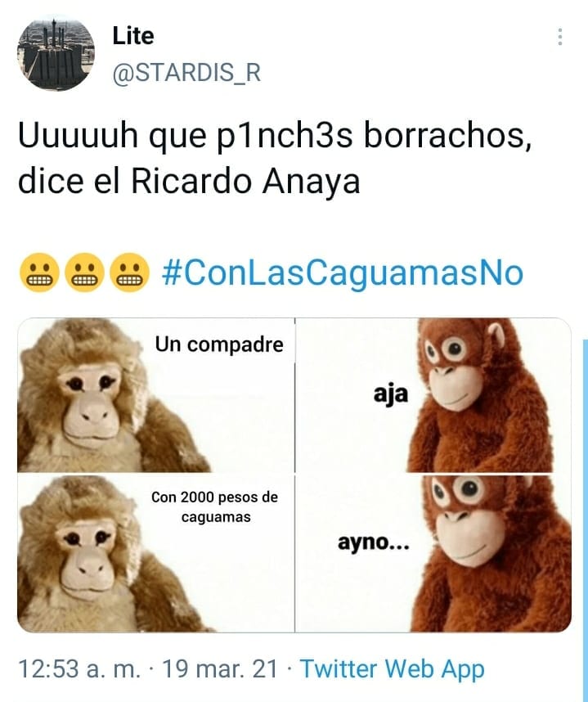Click the first grimacing emoji
The height and width of the screenshot is (702, 588).
39,272
